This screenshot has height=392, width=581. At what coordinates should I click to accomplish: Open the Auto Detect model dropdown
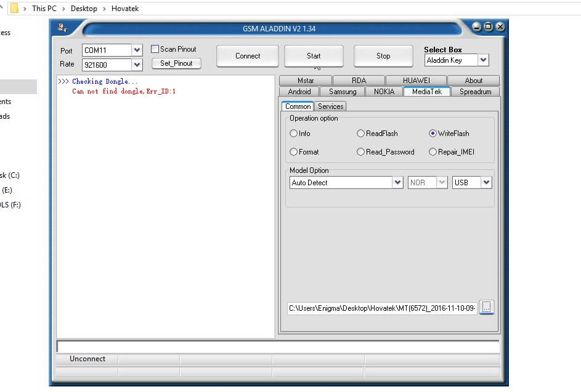(x=397, y=183)
